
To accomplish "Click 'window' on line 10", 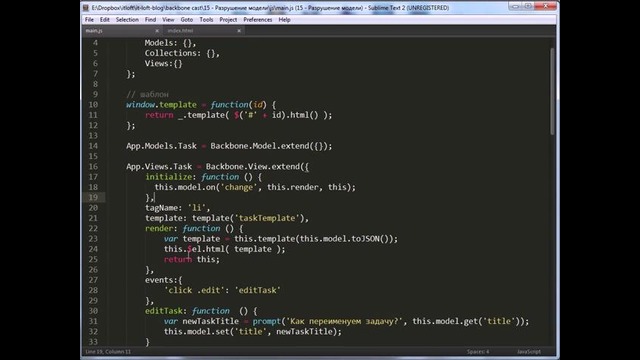I will [140, 104].
